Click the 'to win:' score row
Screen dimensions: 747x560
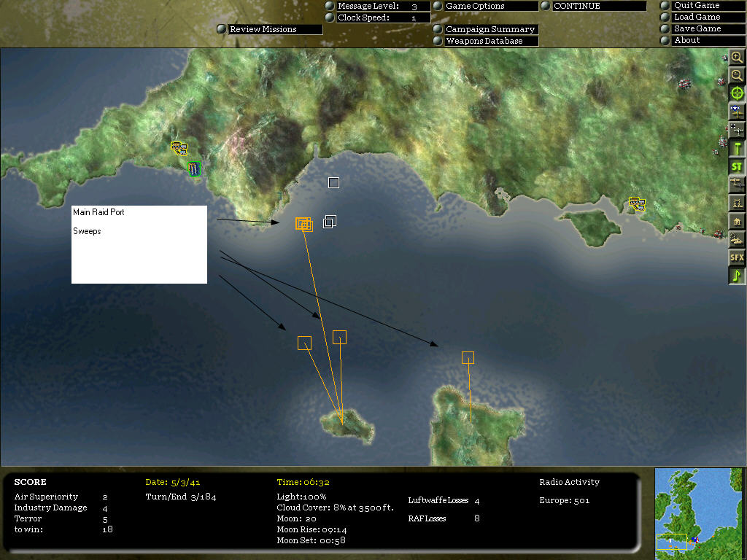(x=63, y=529)
